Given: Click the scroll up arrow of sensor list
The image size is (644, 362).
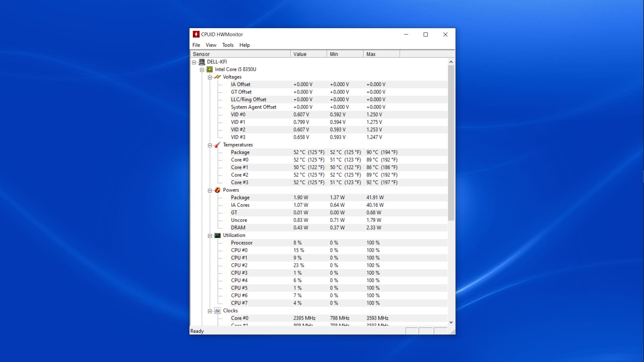Looking at the screenshot, I should [x=451, y=62].
